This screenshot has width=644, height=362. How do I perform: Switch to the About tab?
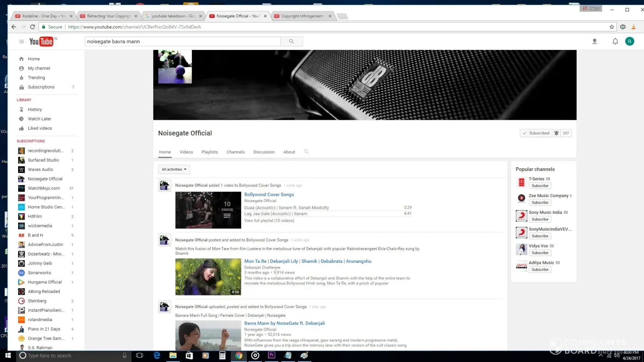289,152
